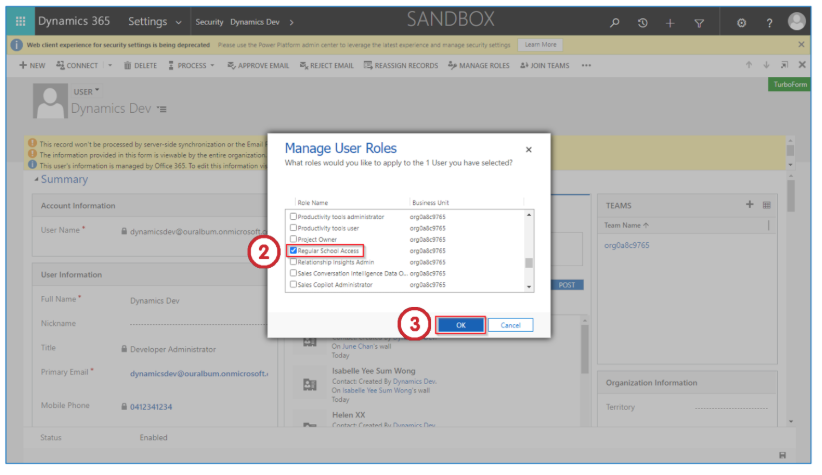
Task: Click the help question mark icon
Action: click(x=768, y=22)
